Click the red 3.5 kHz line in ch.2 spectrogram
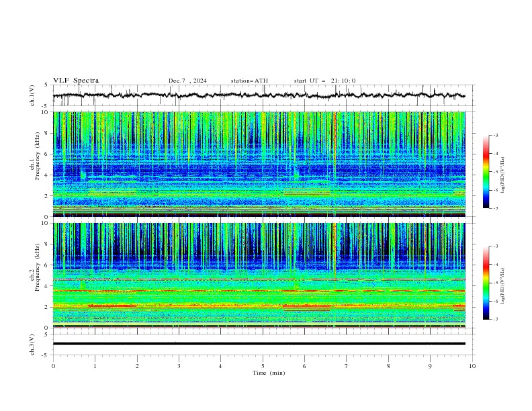 click(259, 291)
